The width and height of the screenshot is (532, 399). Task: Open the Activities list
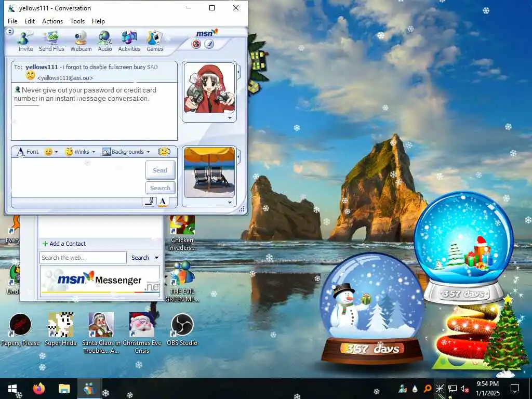tap(129, 41)
